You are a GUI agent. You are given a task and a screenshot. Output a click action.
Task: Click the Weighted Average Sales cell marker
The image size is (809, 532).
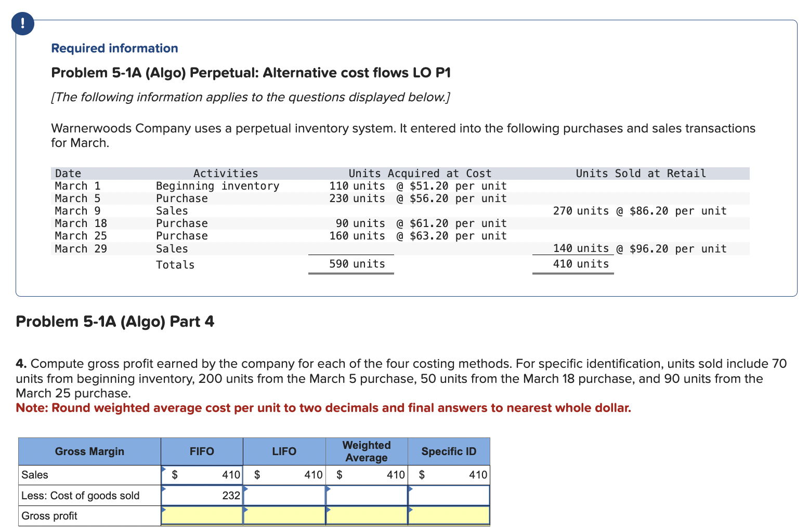pos(328,469)
